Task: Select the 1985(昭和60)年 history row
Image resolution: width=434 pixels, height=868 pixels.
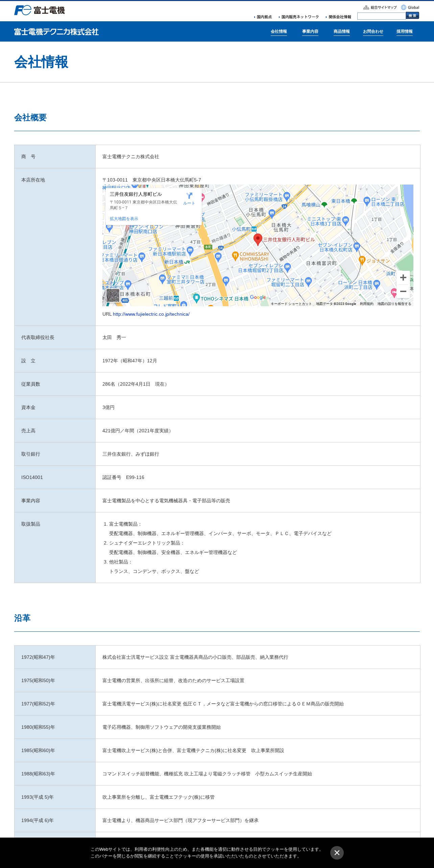Action: [217, 750]
